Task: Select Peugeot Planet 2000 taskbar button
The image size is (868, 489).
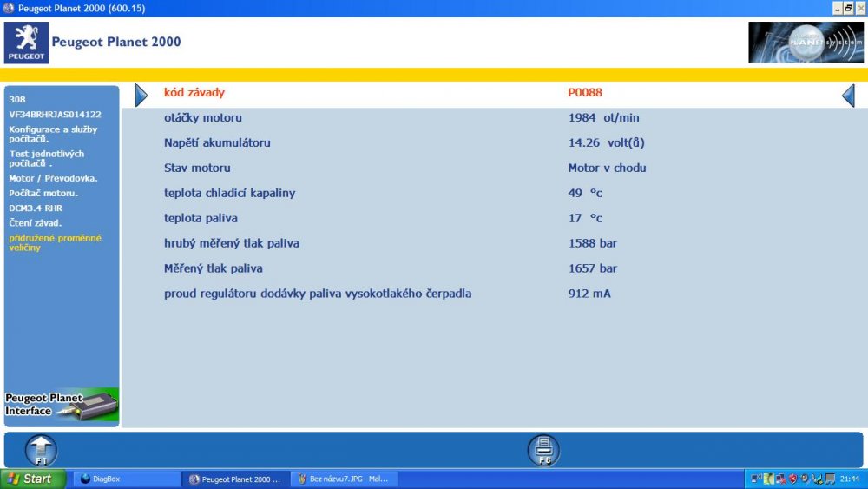Action: 235,479
